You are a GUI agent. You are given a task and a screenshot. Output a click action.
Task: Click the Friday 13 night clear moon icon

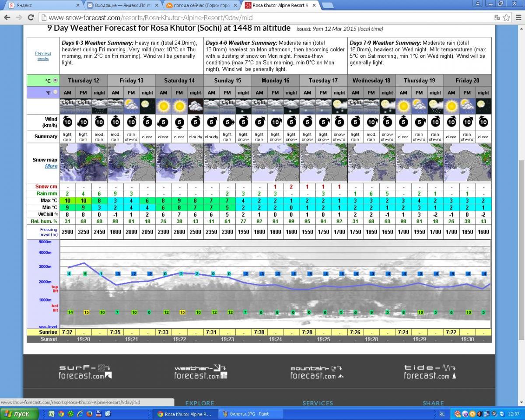tap(147, 106)
